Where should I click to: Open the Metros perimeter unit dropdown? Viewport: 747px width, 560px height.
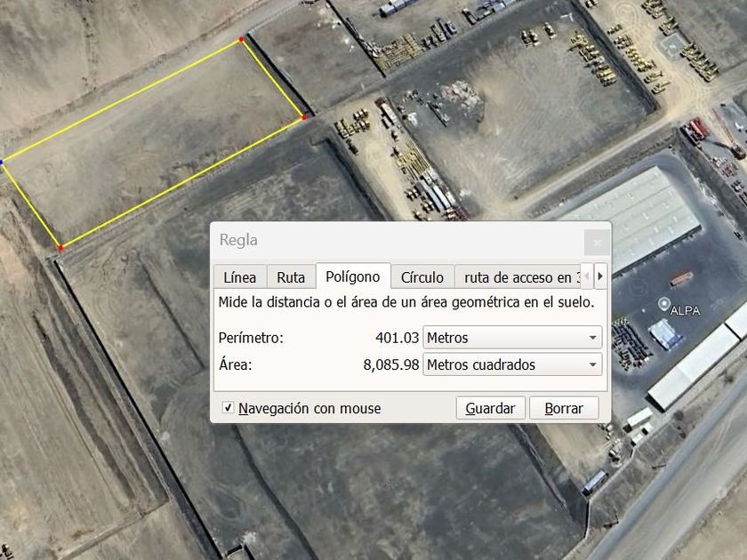tap(512, 338)
